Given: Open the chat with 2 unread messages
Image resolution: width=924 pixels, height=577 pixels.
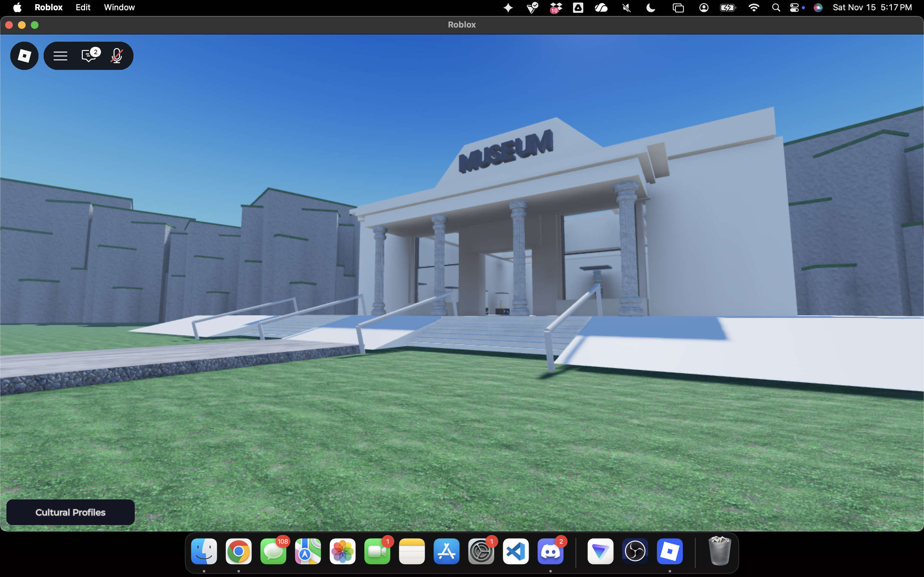Looking at the screenshot, I should (x=89, y=56).
